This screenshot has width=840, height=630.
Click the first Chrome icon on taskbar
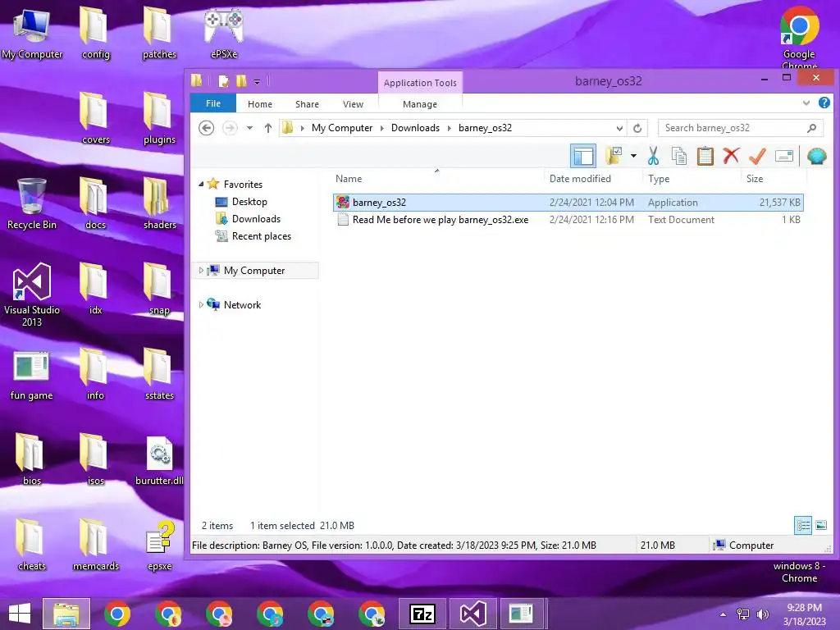[117, 614]
